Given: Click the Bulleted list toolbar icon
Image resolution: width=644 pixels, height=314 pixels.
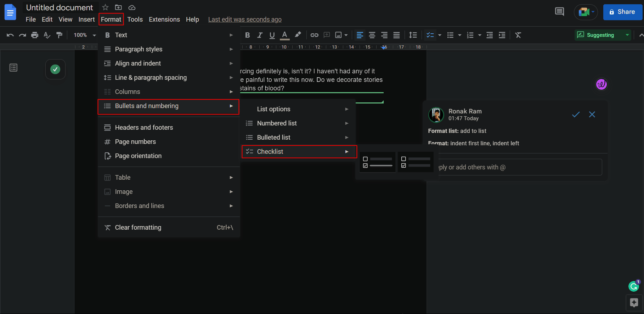Looking at the screenshot, I should [x=450, y=35].
